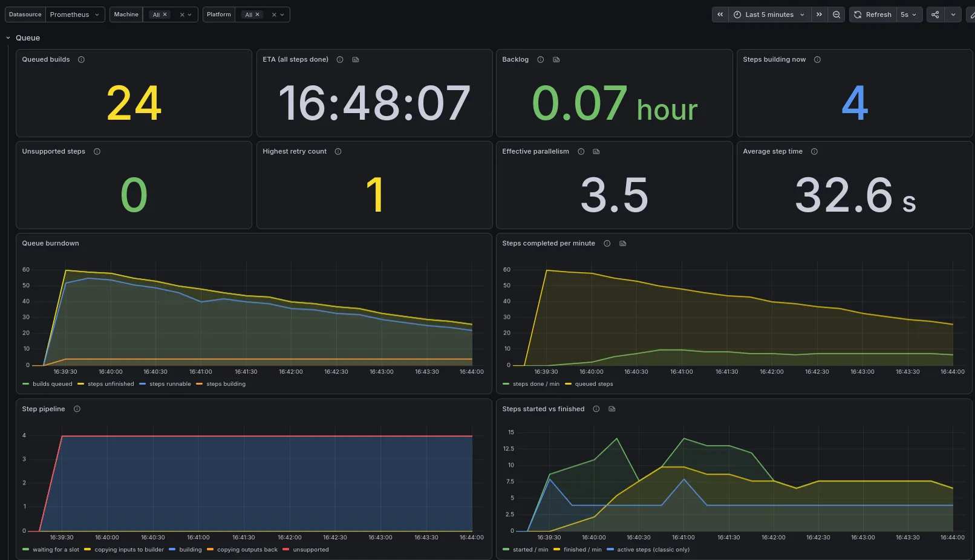Open the share options chevron dropdown
This screenshot has width=975, height=560.
[953, 15]
